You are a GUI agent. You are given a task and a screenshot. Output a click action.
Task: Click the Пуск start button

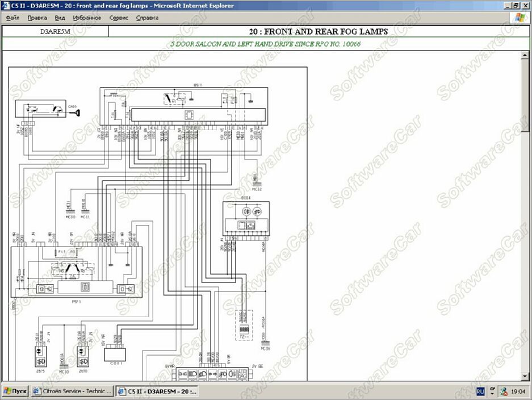click(15, 391)
